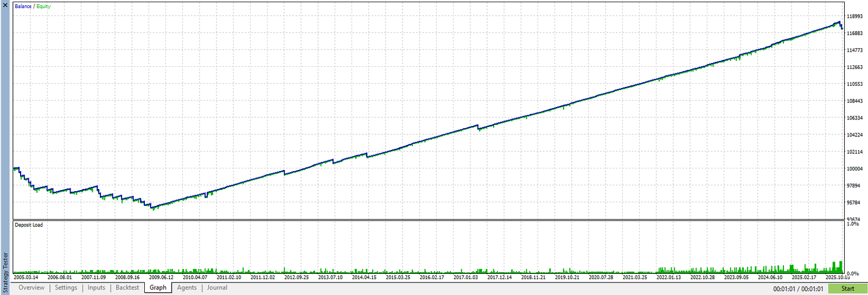
Task: Click the 1.0% deposit load label
Action: (853, 224)
